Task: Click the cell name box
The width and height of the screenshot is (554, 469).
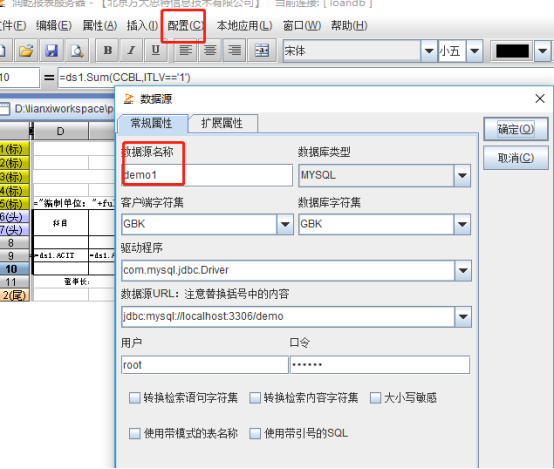Action: click(x=19, y=77)
